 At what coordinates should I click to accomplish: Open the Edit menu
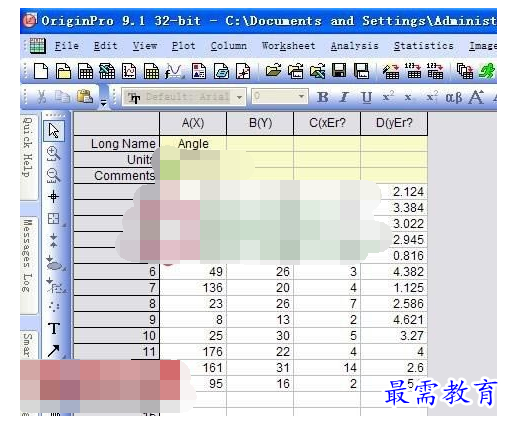105,46
